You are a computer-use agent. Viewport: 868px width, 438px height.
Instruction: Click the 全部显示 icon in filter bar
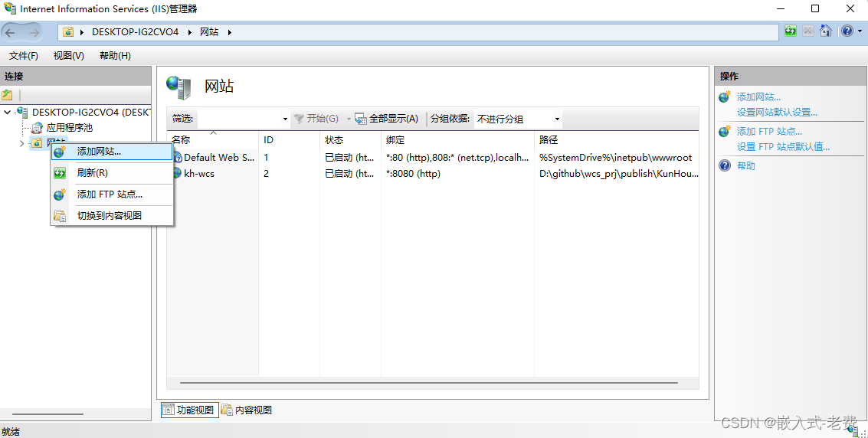tap(361, 119)
